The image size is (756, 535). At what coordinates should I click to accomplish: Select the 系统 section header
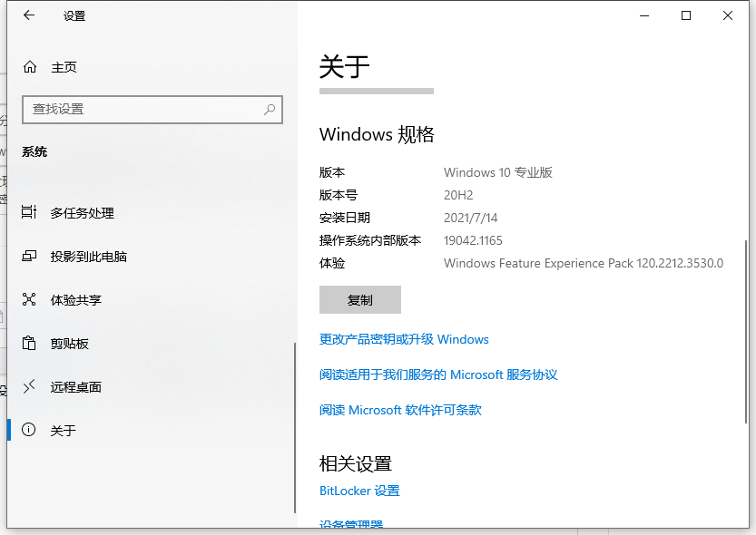pyautogui.click(x=34, y=151)
